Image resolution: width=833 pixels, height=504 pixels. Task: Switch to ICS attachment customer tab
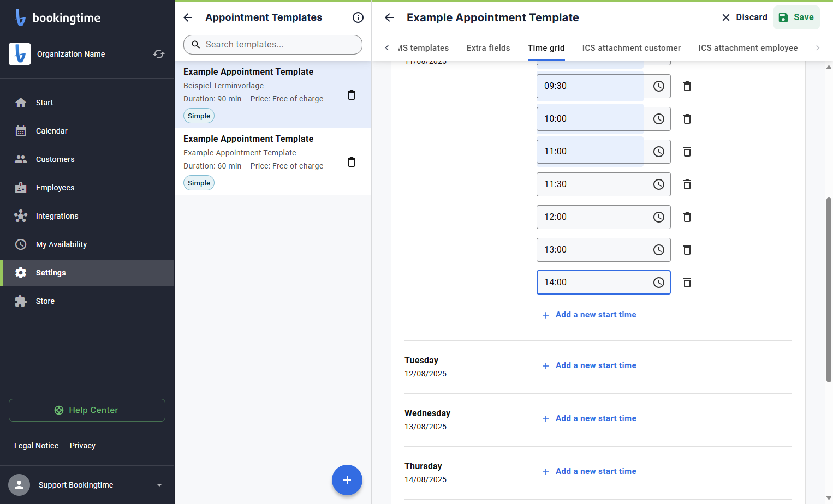632,48
